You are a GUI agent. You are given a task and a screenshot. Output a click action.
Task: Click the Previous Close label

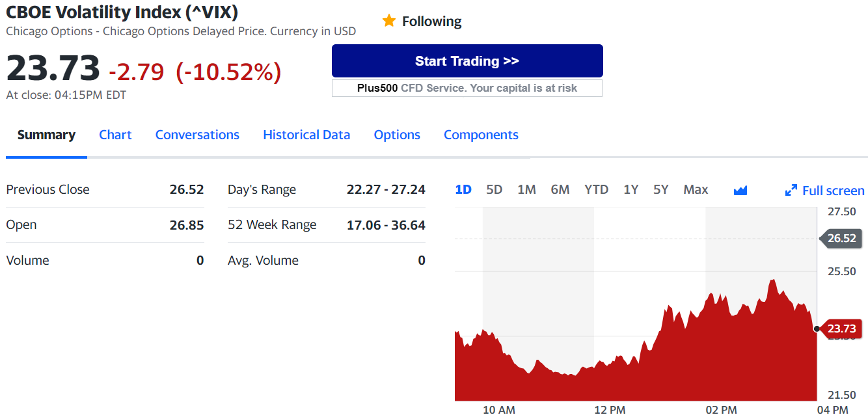47,189
